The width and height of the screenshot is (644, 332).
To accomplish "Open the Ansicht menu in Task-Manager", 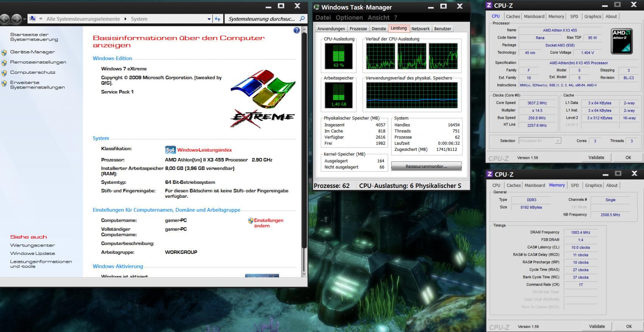I will click(378, 17).
